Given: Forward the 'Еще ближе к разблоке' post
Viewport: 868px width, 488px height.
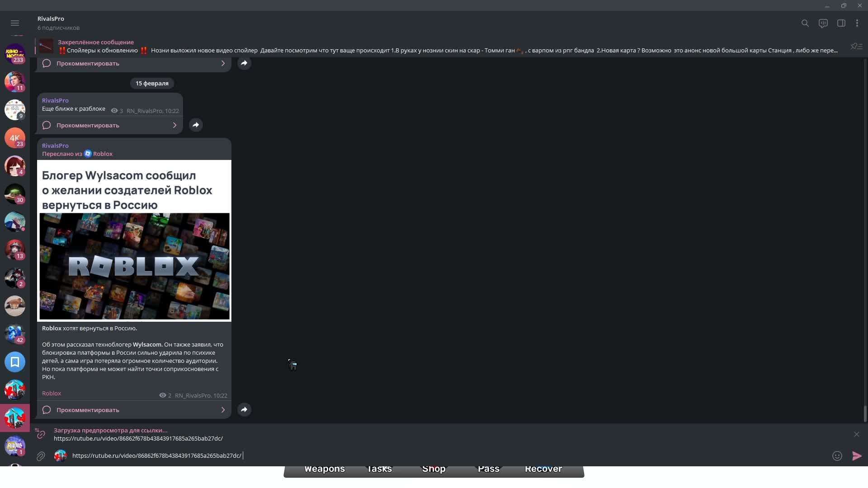Looking at the screenshot, I should tap(196, 125).
